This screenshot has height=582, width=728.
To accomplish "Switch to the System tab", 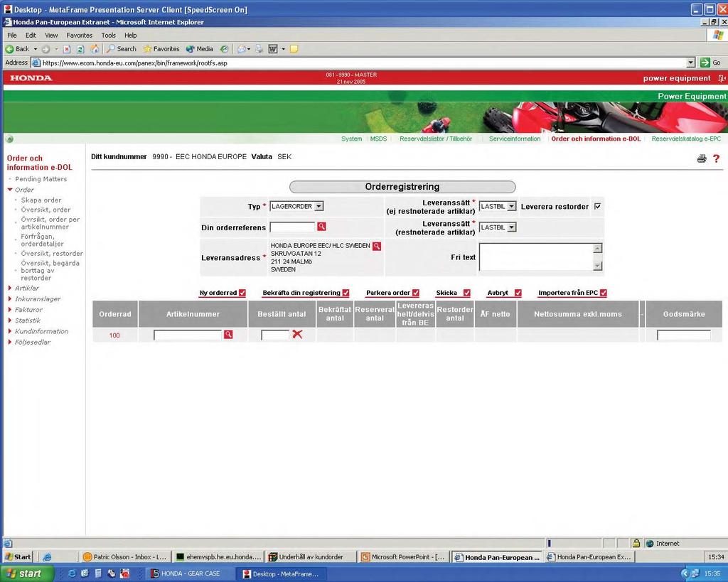I will (x=351, y=139).
